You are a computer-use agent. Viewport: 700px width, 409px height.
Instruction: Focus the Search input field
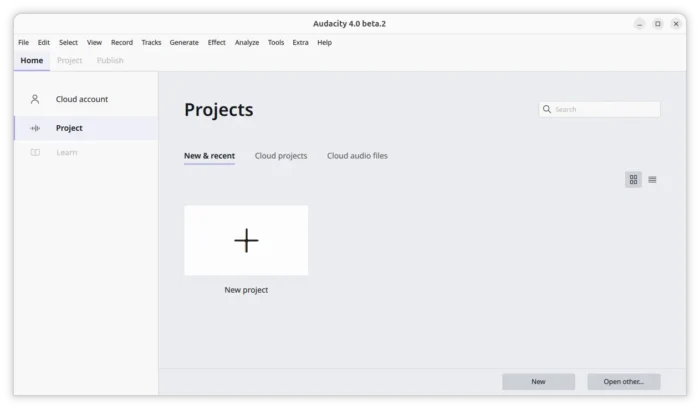pos(600,109)
